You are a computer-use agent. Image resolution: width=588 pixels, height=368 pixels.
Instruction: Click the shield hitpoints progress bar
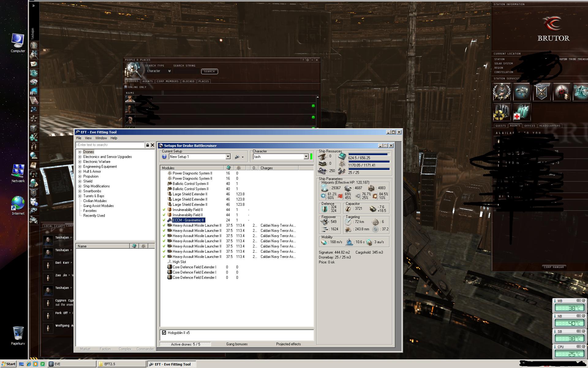click(x=369, y=154)
